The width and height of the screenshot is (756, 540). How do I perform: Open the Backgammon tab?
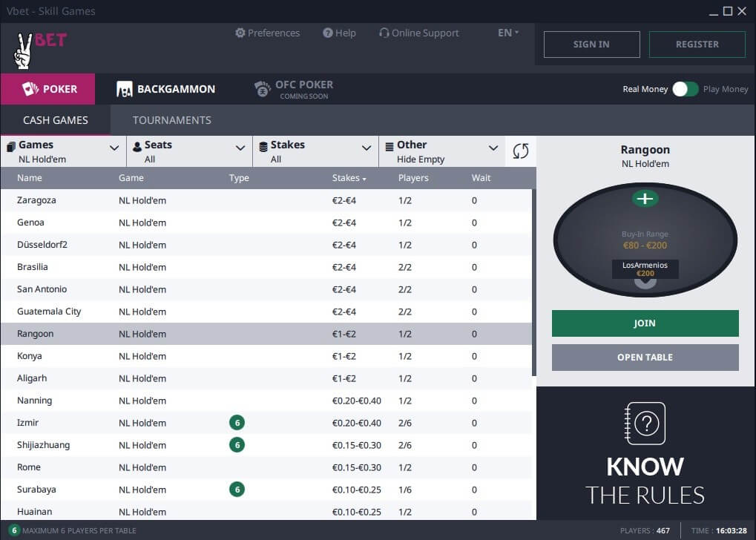(x=166, y=89)
